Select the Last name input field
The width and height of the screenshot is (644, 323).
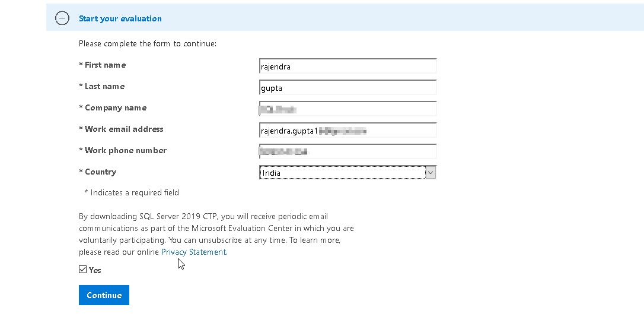click(x=347, y=88)
